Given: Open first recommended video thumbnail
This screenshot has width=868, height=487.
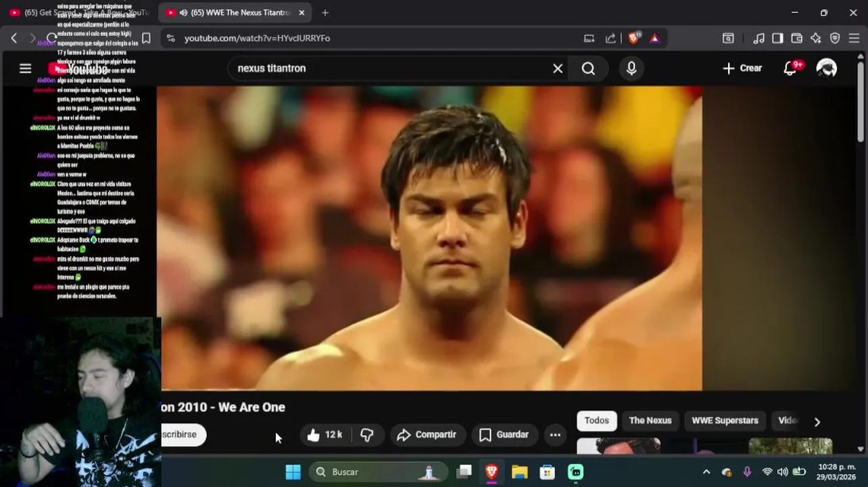Looking at the screenshot, I should click(619, 446).
